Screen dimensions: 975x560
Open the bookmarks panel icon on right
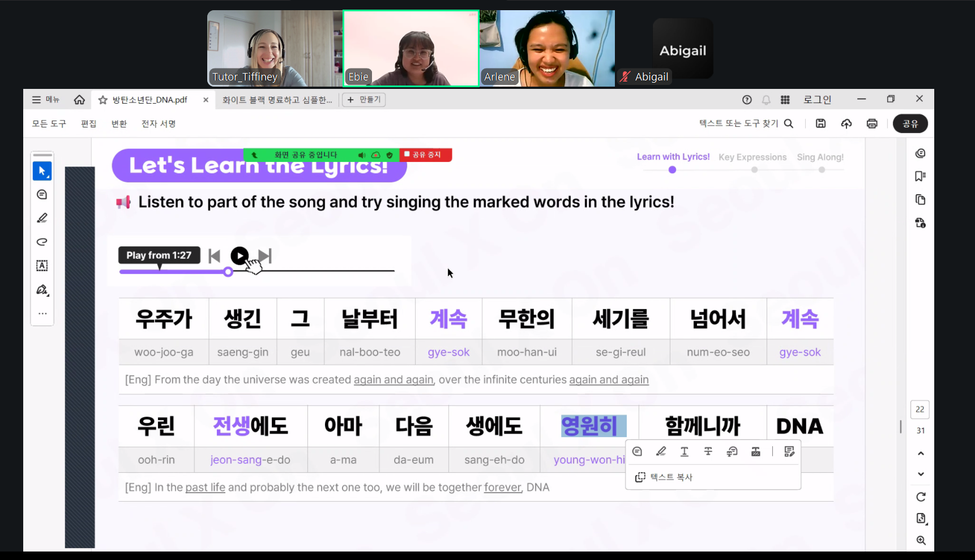tap(921, 177)
